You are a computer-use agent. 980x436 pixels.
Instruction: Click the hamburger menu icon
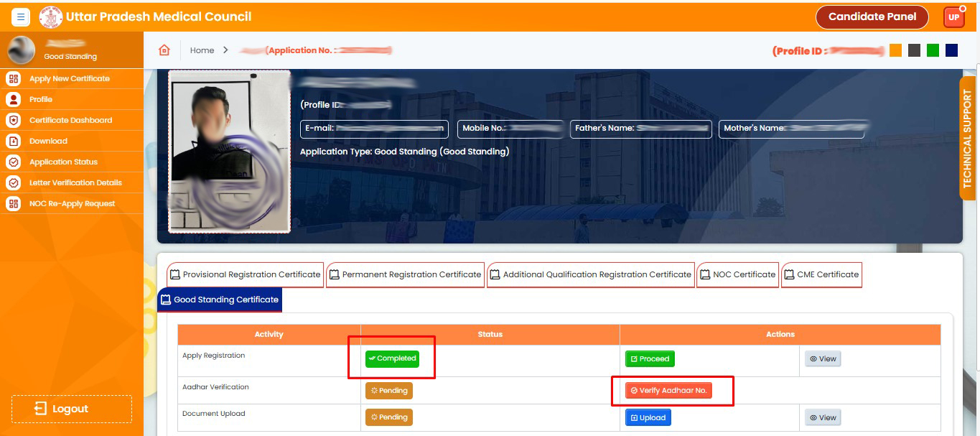pos(20,17)
